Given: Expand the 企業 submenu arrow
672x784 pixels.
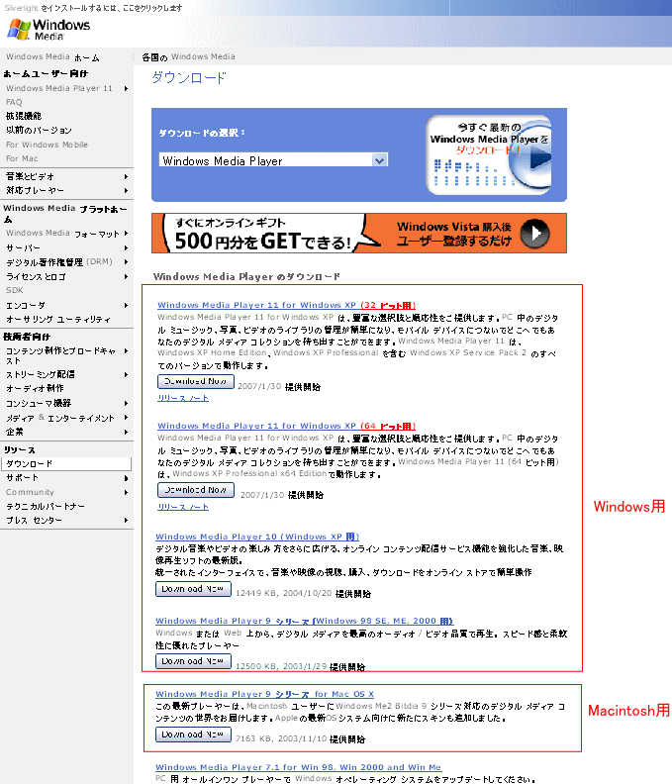Looking at the screenshot, I should (126, 432).
